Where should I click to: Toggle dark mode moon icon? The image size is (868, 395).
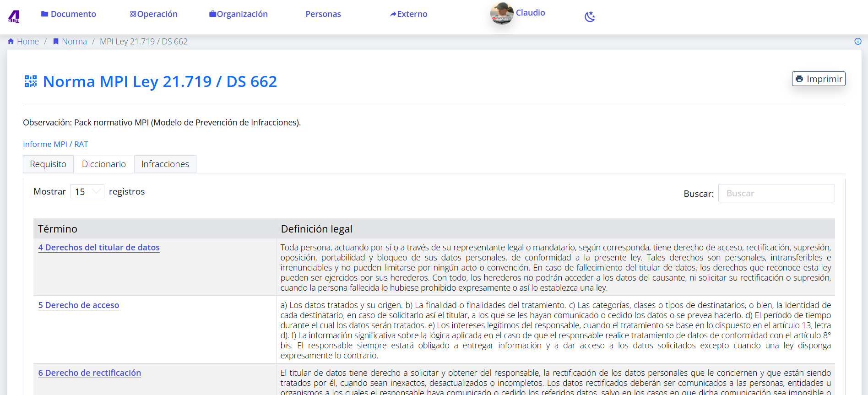[x=590, y=17]
